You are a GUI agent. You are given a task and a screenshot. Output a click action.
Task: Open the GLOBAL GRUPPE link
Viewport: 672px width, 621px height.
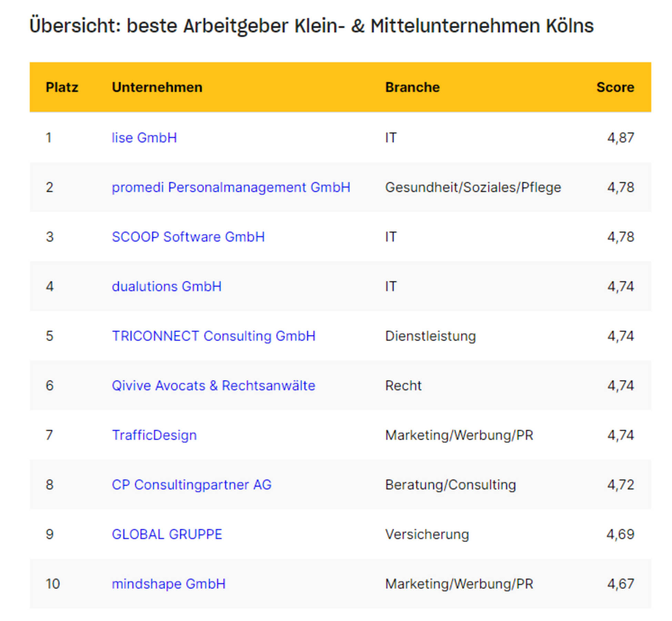click(x=167, y=534)
